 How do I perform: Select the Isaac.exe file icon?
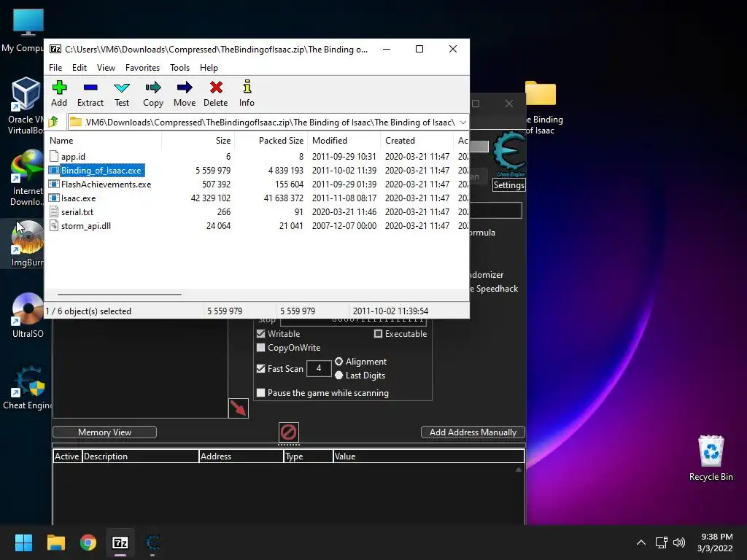coord(54,198)
